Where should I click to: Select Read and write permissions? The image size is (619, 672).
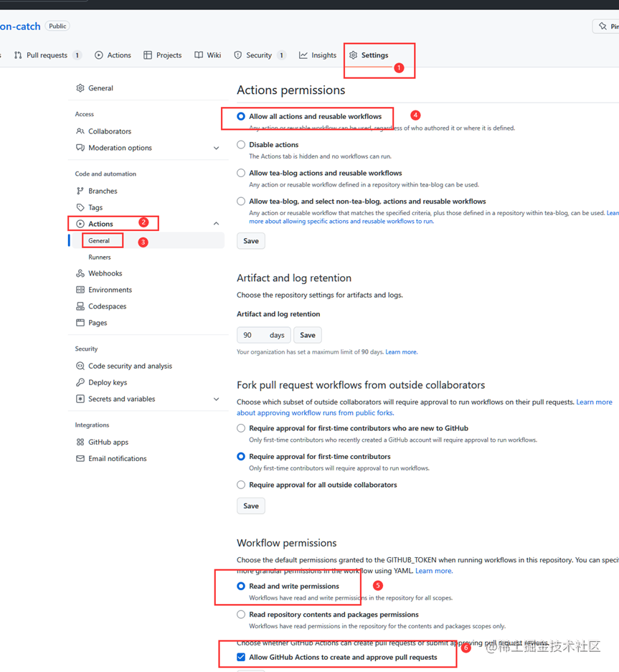coord(241,586)
